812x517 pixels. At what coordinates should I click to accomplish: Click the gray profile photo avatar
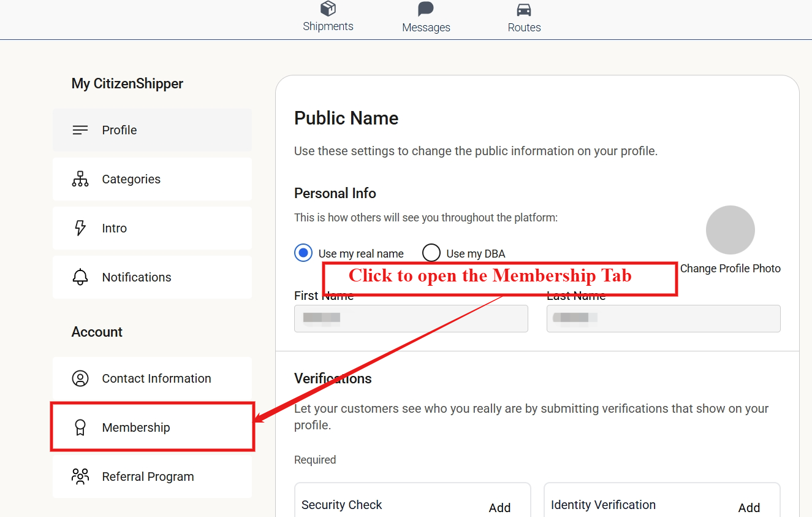coord(730,230)
